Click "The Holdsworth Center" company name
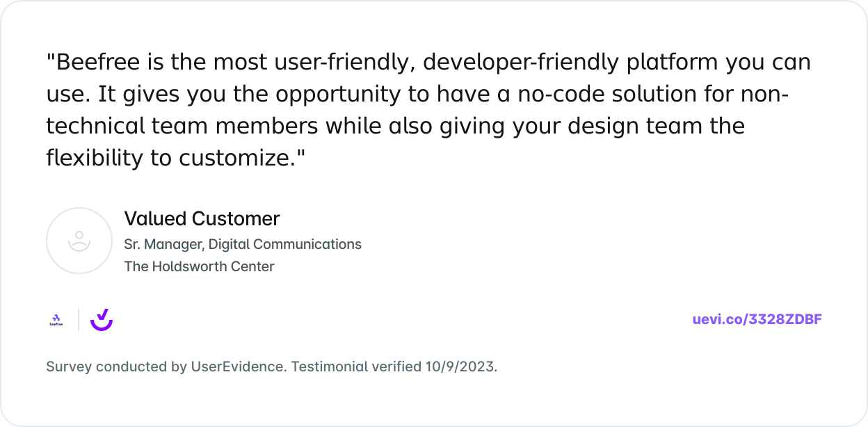 click(x=199, y=266)
